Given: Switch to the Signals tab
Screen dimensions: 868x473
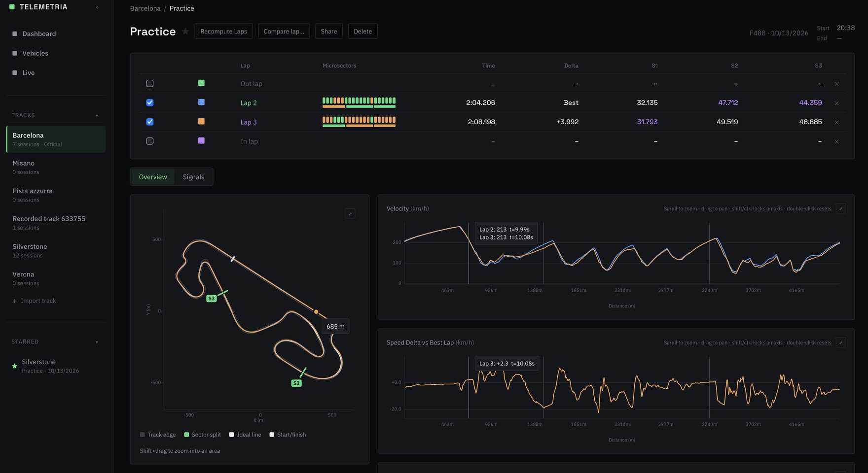Looking at the screenshot, I should (x=193, y=177).
